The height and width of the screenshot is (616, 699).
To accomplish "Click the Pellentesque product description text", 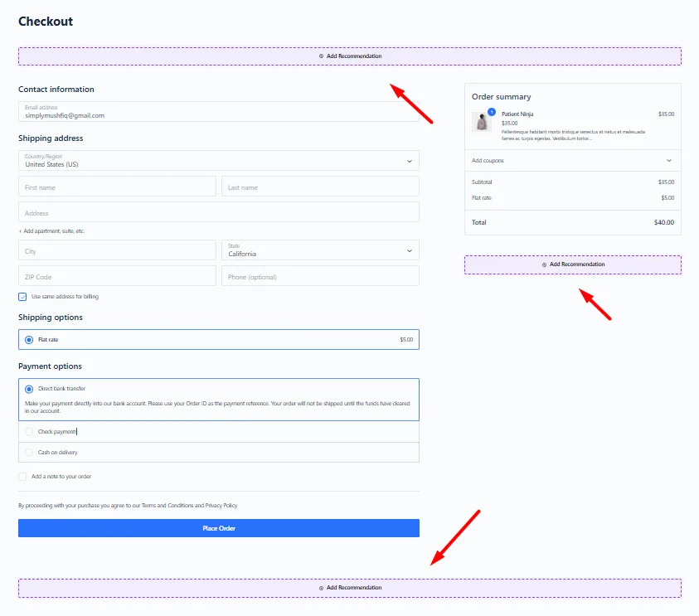I will [573, 135].
